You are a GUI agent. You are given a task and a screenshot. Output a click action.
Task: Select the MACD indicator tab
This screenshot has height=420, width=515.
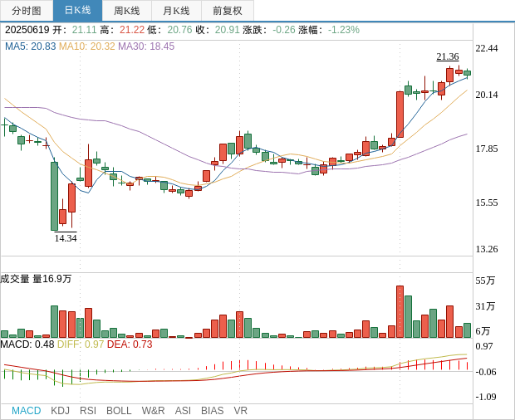coord(26,411)
